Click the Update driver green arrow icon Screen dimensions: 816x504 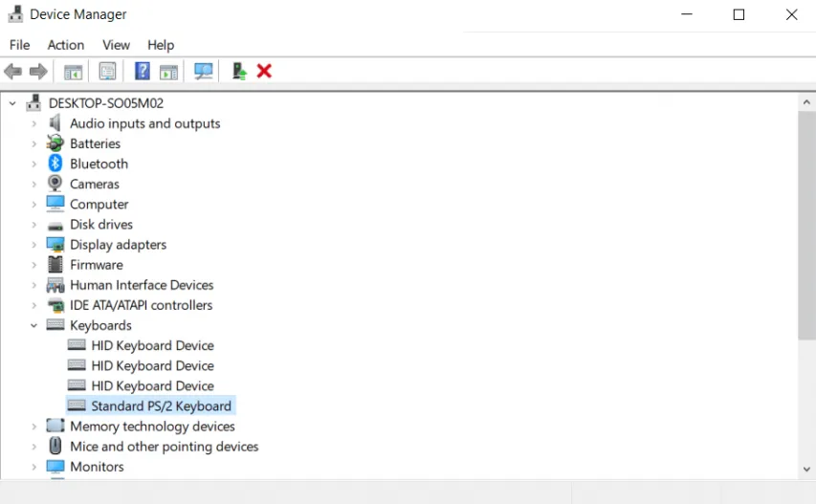(x=239, y=72)
